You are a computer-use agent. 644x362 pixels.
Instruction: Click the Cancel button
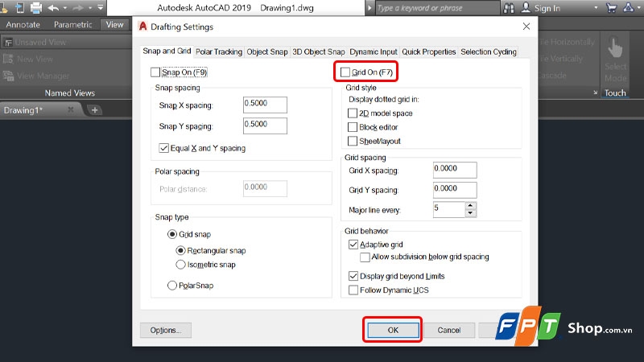[x=449, y=330]
